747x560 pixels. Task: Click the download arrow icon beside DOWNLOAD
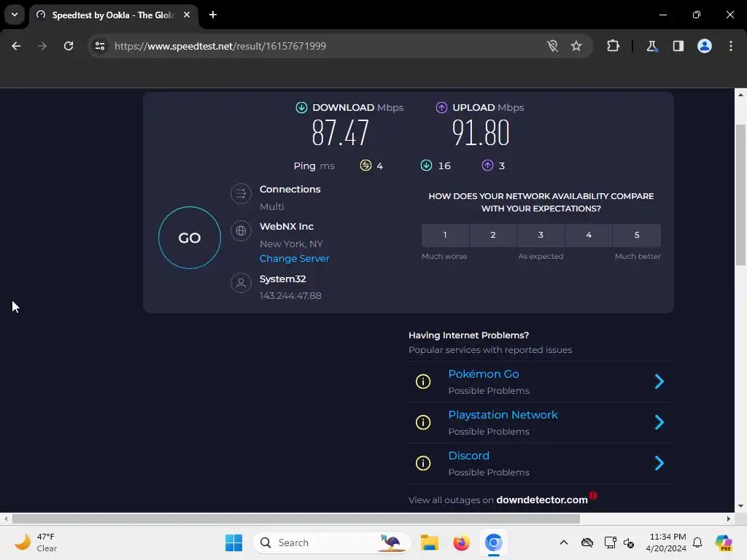pos(301,108)
